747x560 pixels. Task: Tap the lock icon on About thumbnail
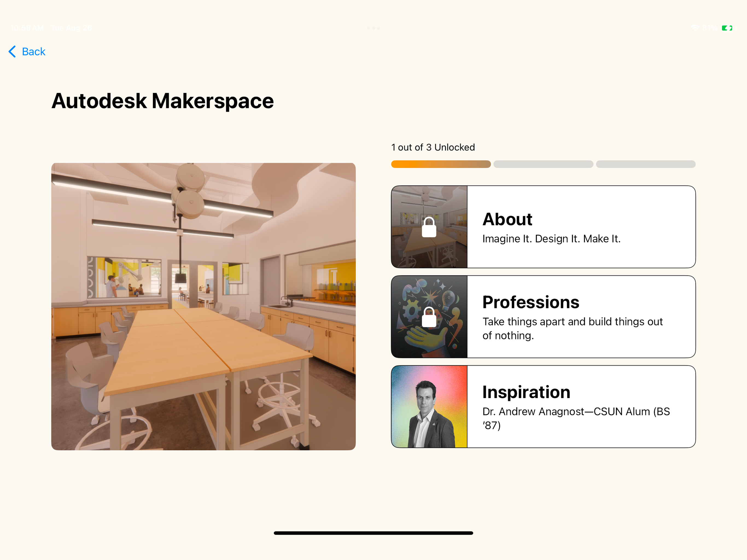coord(429,227)
